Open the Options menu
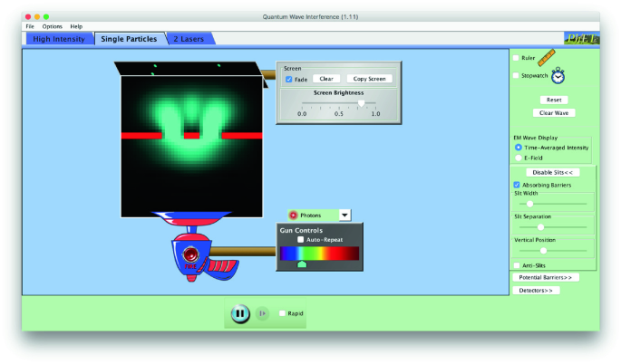Viewport: 621px width, 364px height. click(x=52, y=26)
